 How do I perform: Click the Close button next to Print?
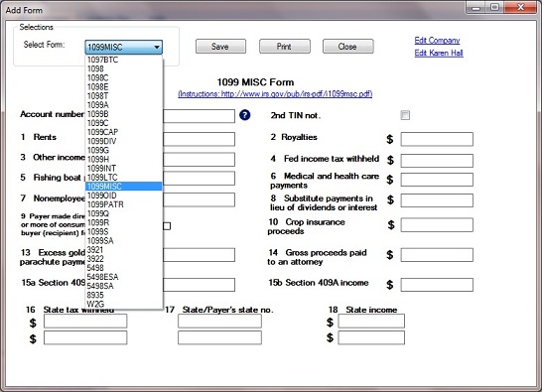tap(348, 47)
